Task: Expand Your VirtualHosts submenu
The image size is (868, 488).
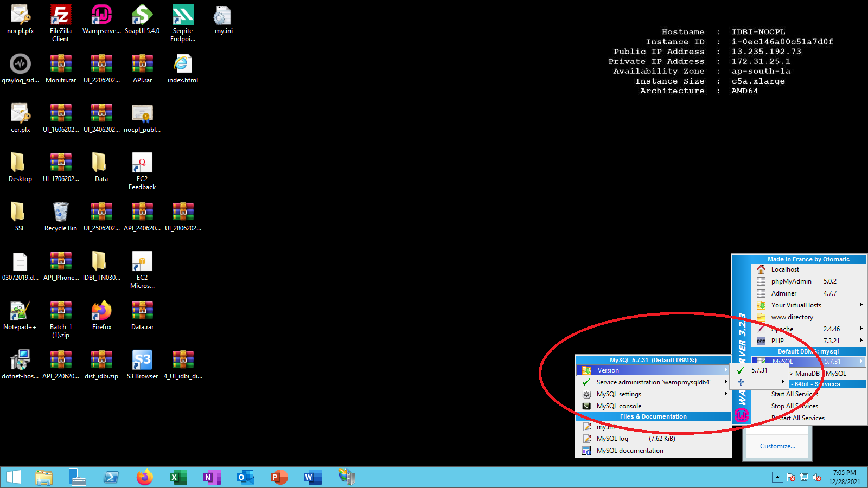Action: [x=808, y=305]
